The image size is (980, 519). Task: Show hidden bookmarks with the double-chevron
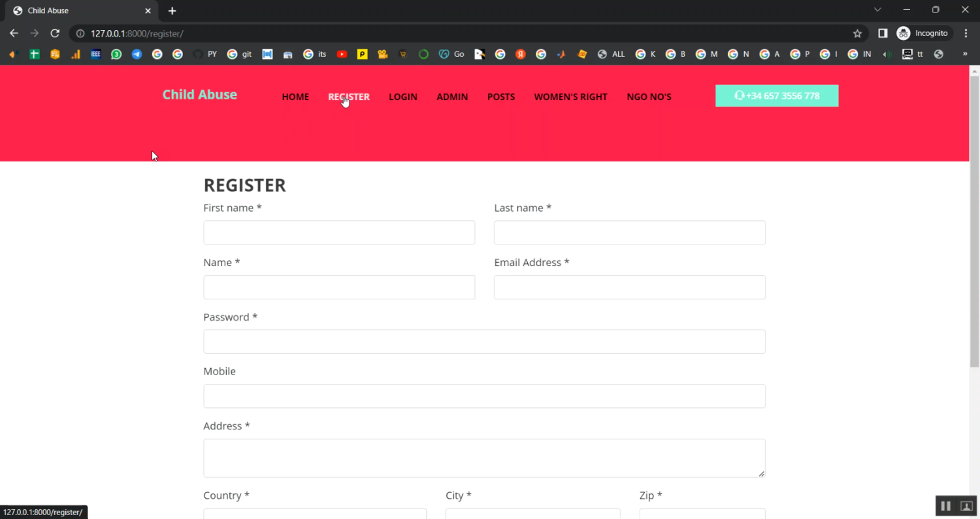[965, 54]
